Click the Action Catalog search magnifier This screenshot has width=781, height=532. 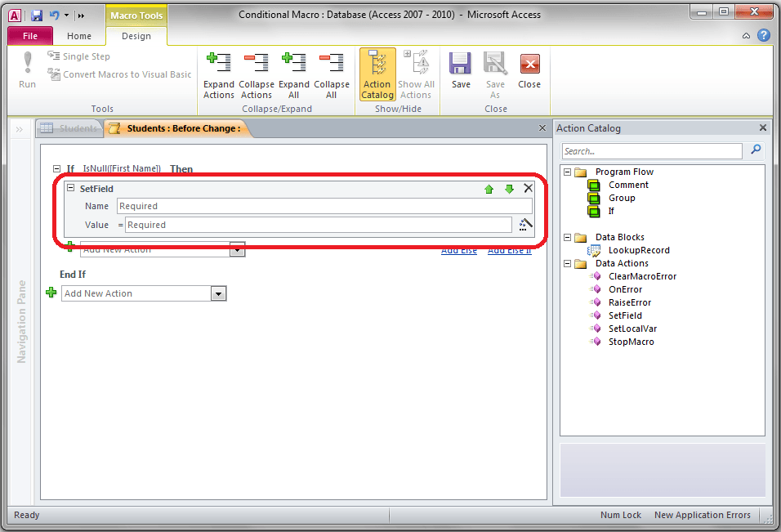click(x=756, y=150)
